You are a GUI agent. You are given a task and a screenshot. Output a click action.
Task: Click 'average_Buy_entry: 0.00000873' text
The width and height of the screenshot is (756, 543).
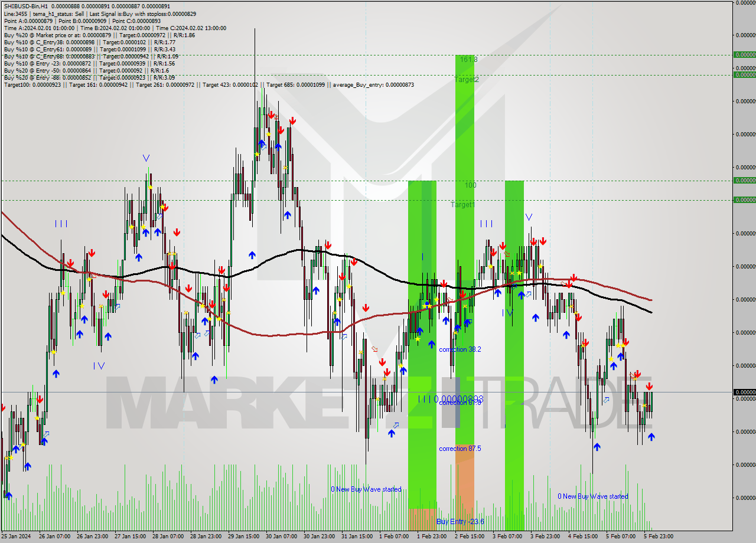pyautogui.click(x=374, y=85)
